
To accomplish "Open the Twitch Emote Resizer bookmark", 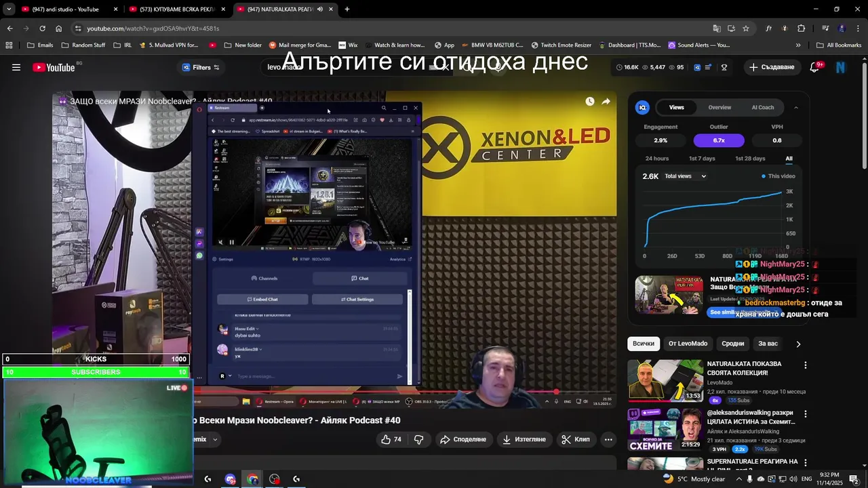I will tap(561, 45).
